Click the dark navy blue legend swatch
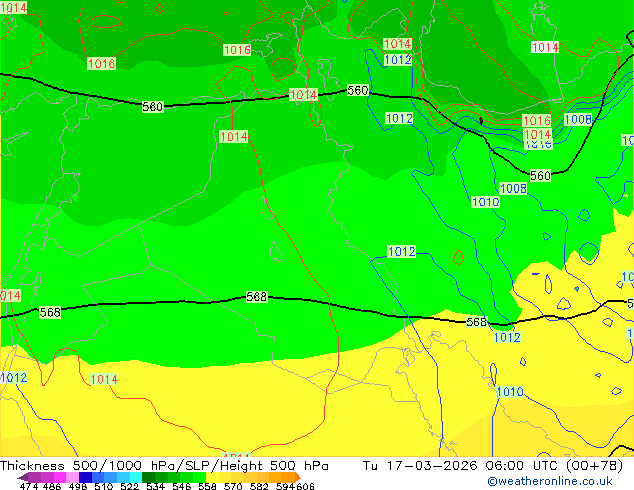This screenshot has height=490, width=634. coord(85,477)
